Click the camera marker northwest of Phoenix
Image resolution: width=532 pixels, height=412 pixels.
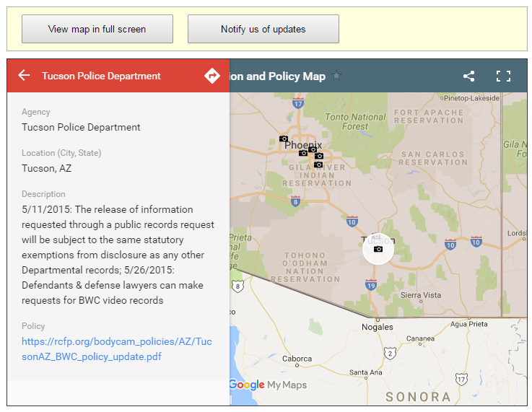284,139
